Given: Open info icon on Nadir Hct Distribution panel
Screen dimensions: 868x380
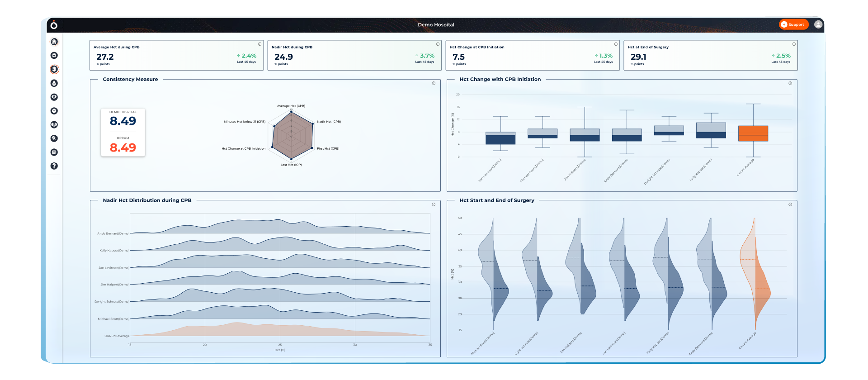Looking at the screenshot, I should [x=434, y=204].
